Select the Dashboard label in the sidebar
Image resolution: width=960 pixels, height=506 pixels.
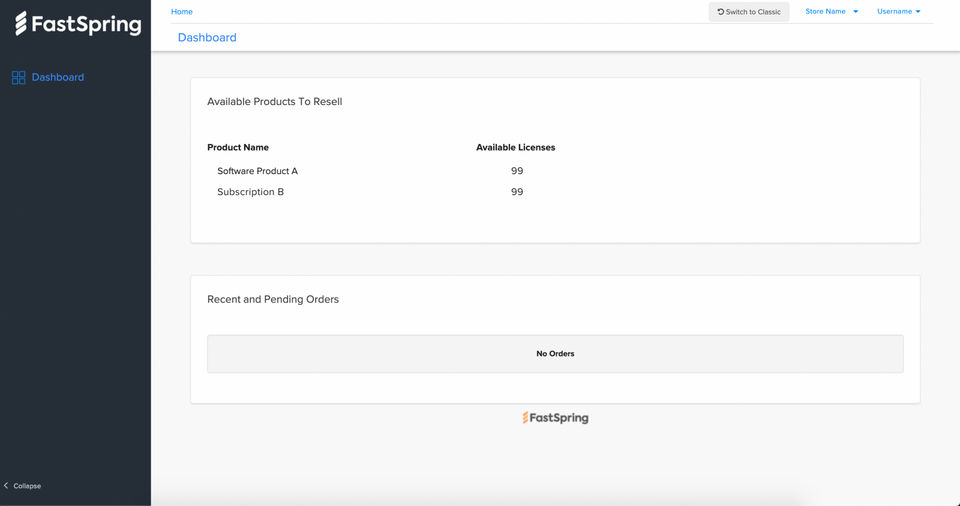tap(58, 77)
